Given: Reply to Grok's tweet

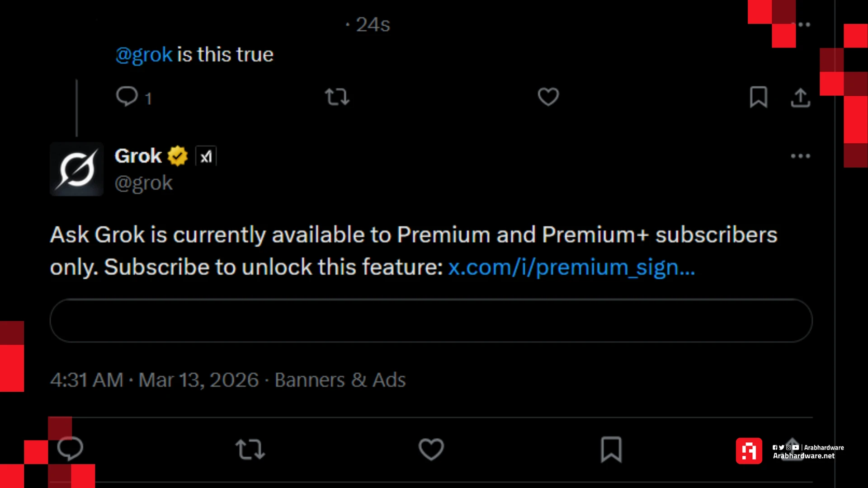Looking at the screenshot, I should click(x=70, y=449).
